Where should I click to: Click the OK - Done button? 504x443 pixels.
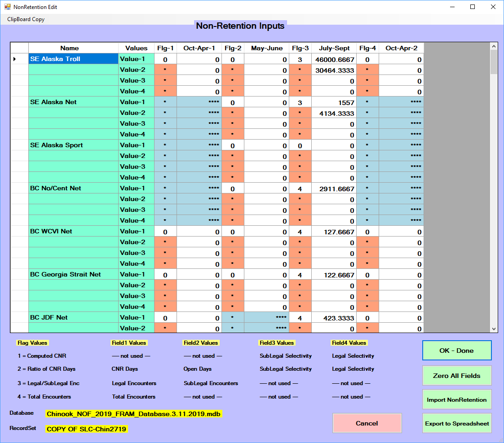coord(456,351)
